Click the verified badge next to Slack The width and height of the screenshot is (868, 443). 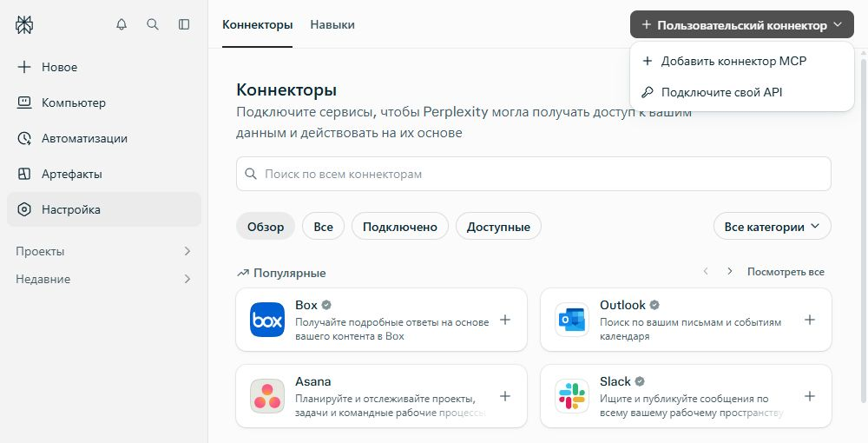(640, 381)
